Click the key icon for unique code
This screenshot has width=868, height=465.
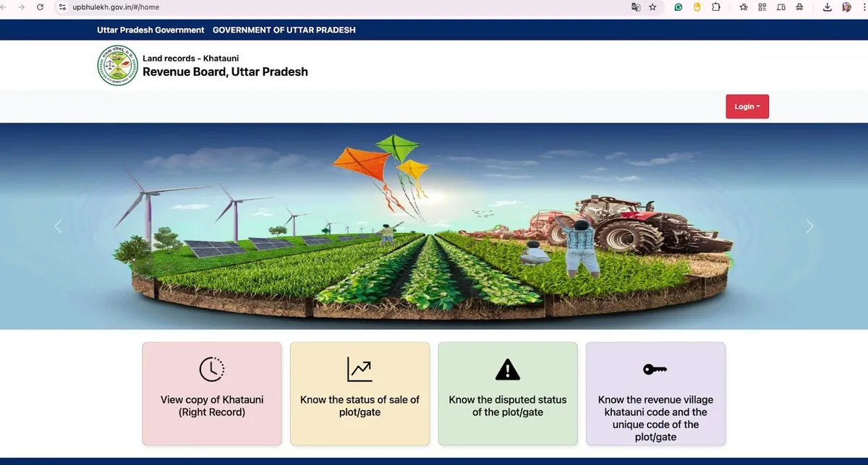655,370
